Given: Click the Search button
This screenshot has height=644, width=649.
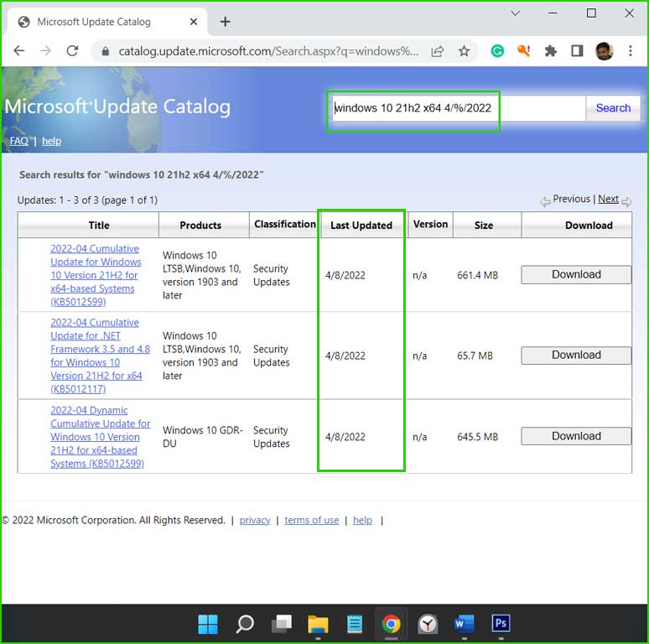Looking at the screenshot, I should tap(613, 108).
